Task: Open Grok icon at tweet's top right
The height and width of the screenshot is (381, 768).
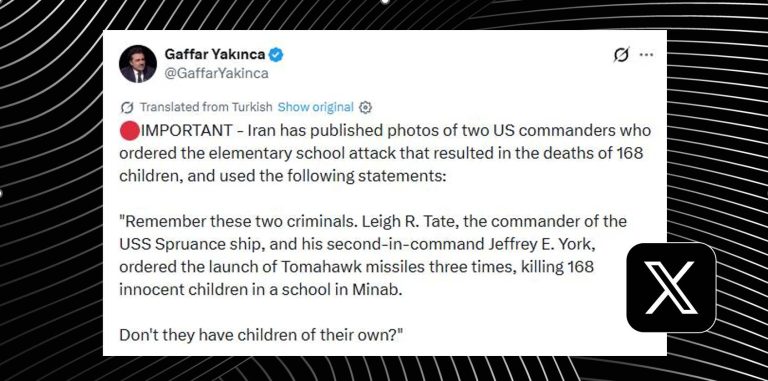Action: (x=621, y=55)
